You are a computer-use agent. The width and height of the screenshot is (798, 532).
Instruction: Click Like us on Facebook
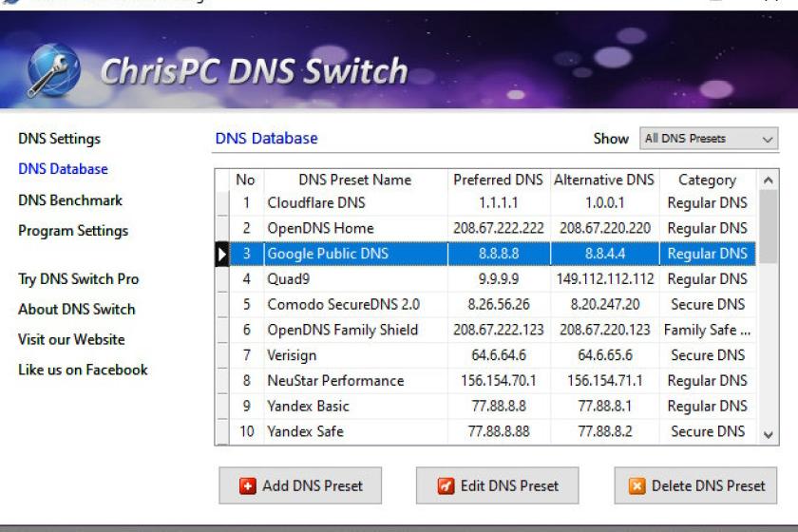pos(83,370)
